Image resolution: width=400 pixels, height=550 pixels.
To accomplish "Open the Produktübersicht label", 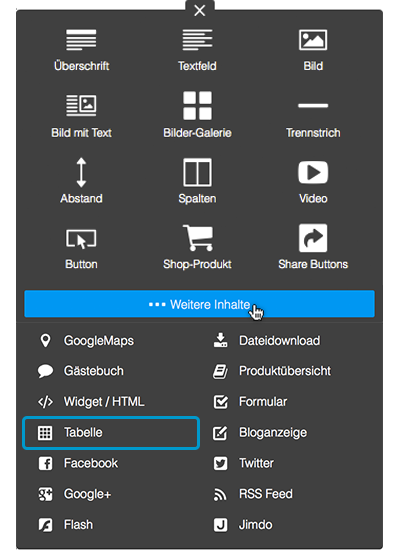I will click(285, 371).
